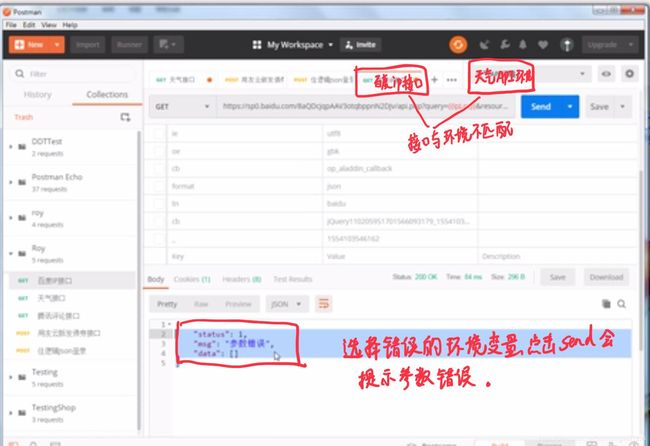
Task: Click the Postman logo in title bar
Action: tap(7, 12)
